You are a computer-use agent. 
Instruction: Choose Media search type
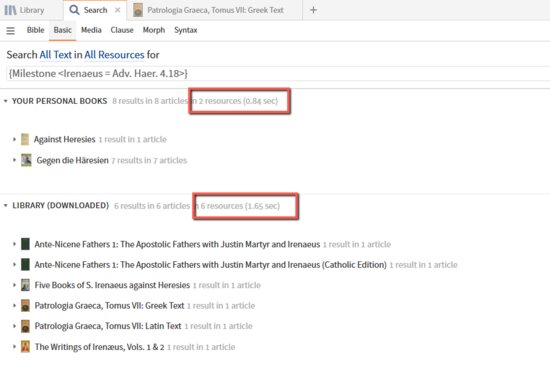coord(91,30)
